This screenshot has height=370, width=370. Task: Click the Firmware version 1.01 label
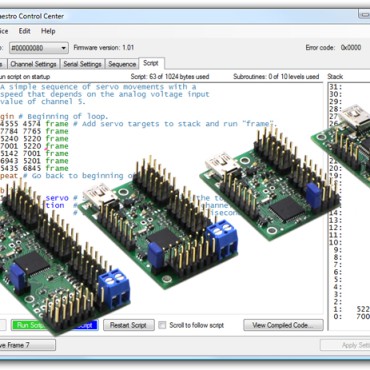tap(104, 48)
